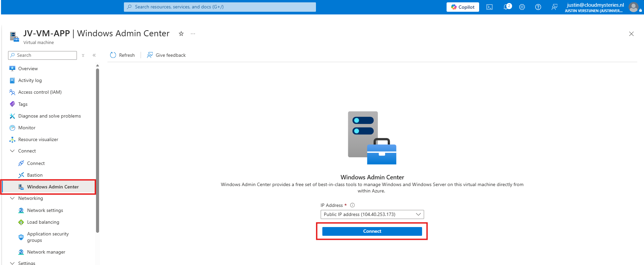Collapse the Settings section chevron
Viewport: 644px width, 265px height.
click(x=12, y=263)
